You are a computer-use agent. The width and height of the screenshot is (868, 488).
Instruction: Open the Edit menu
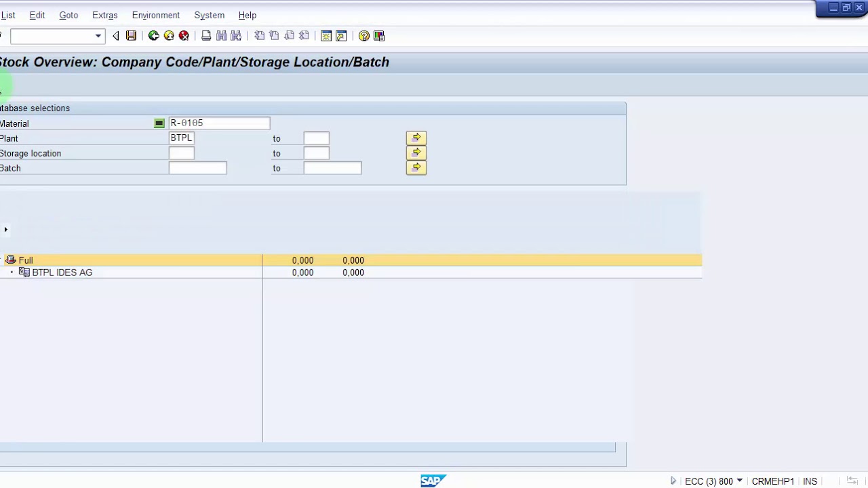pyautogui.click(x=37, y=15)
